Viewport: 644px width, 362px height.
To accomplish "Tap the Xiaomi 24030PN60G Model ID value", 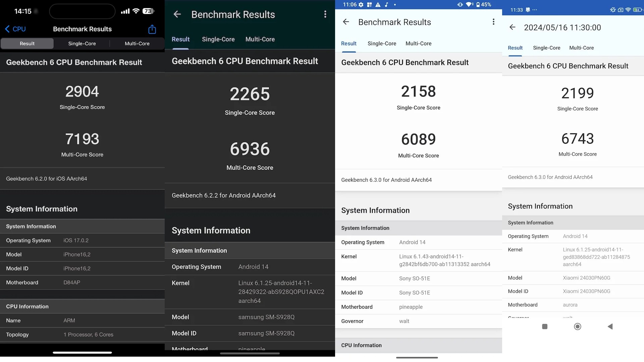I will coord(587,291).
